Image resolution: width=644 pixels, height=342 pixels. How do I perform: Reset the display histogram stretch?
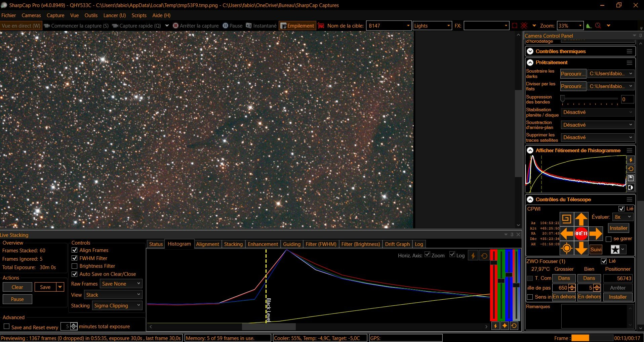tap(631, 169)
